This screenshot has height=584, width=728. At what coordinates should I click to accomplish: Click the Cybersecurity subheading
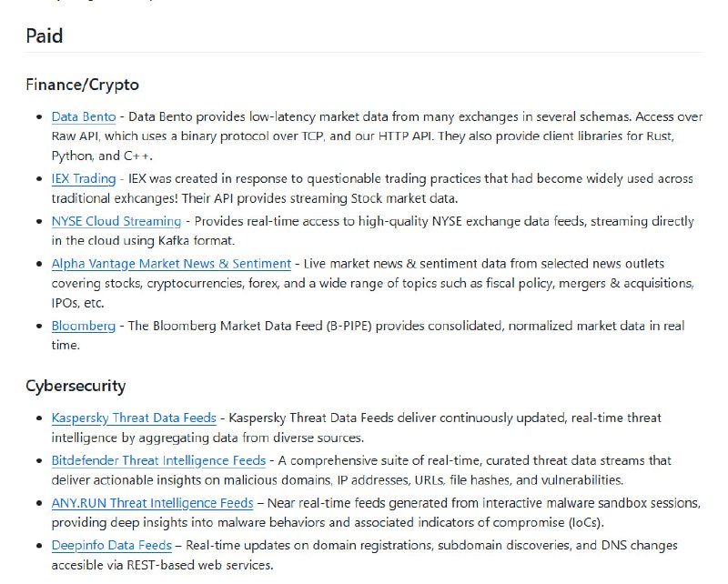coord(76,386)
